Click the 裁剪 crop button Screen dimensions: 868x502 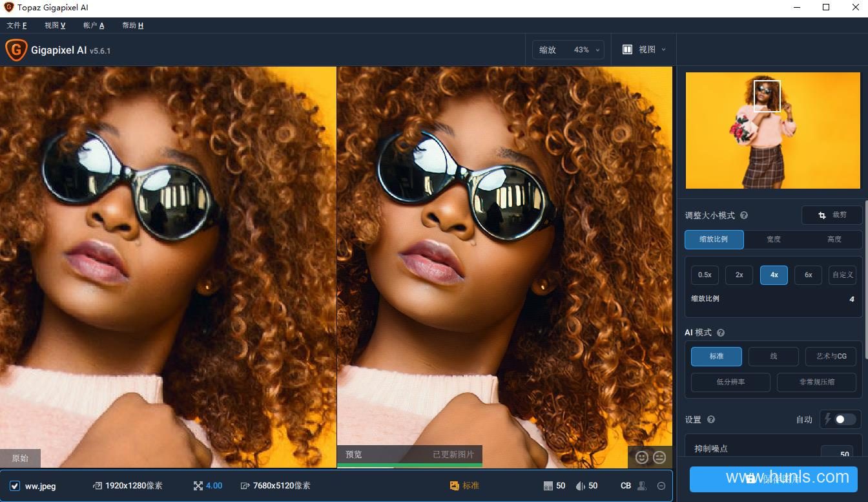pyautogui.click(x=831, y=215)
